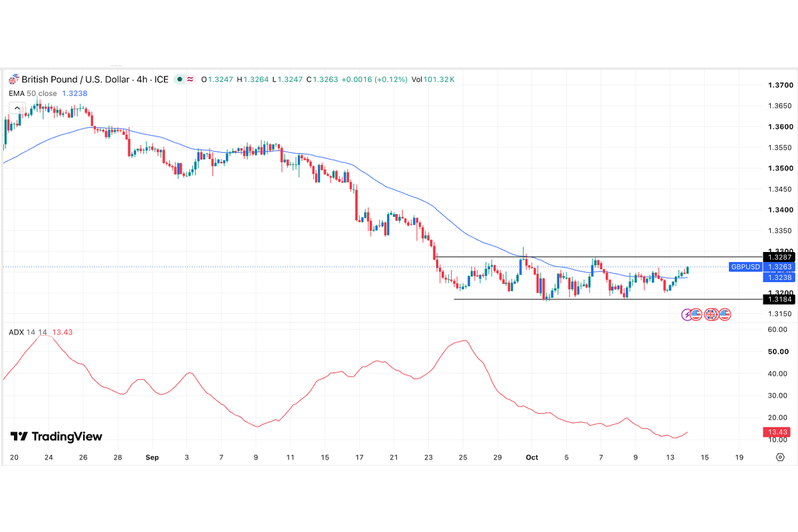Open the purple lightning event marker
Screen dimensions: 798x532
point(688,314)
